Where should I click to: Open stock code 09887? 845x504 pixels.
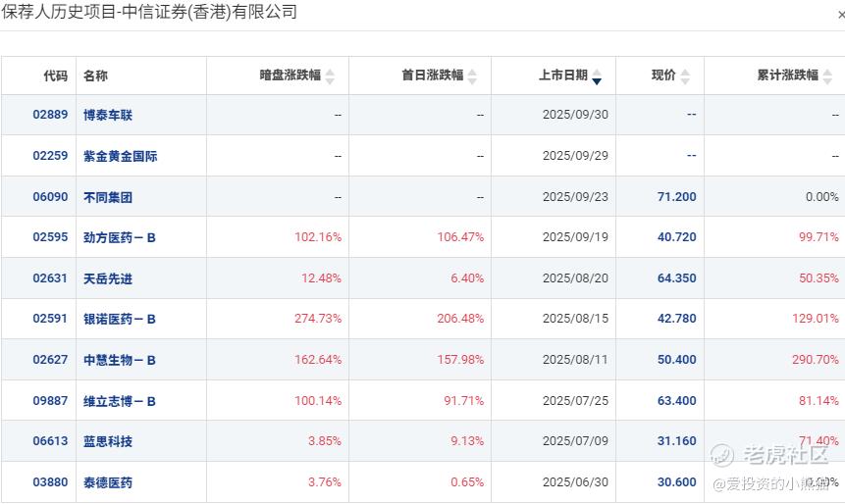pos(50,401)
